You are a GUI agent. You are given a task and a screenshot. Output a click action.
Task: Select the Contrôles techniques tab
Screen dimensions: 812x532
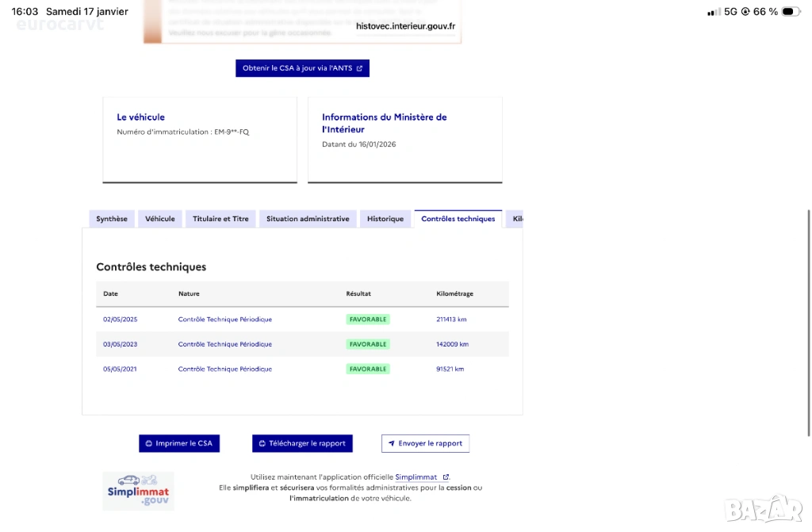click(458, 219)
